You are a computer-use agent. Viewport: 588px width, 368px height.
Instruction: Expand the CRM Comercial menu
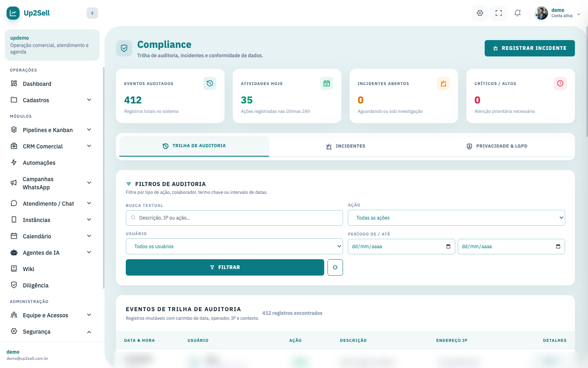click(52, 146)
